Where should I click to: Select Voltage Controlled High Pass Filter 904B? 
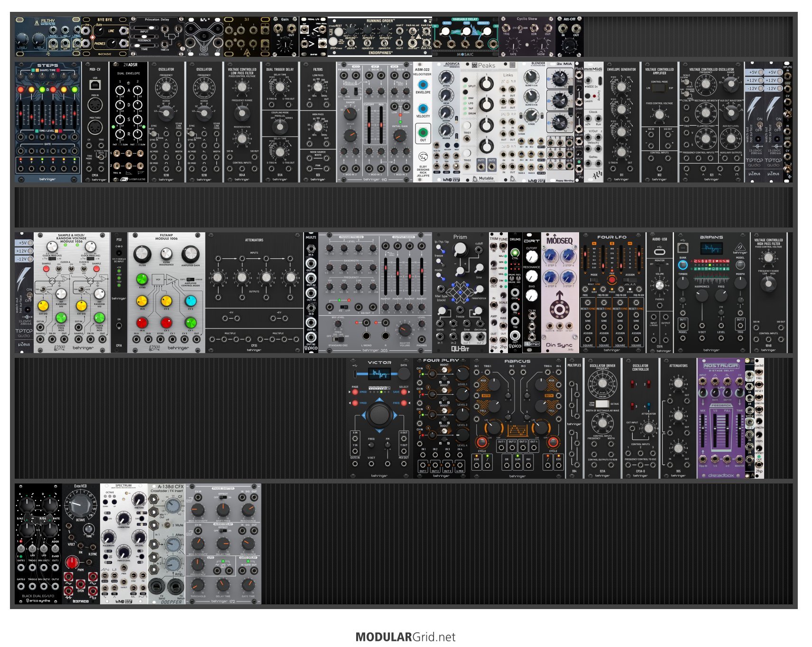[x=768, y=292]
